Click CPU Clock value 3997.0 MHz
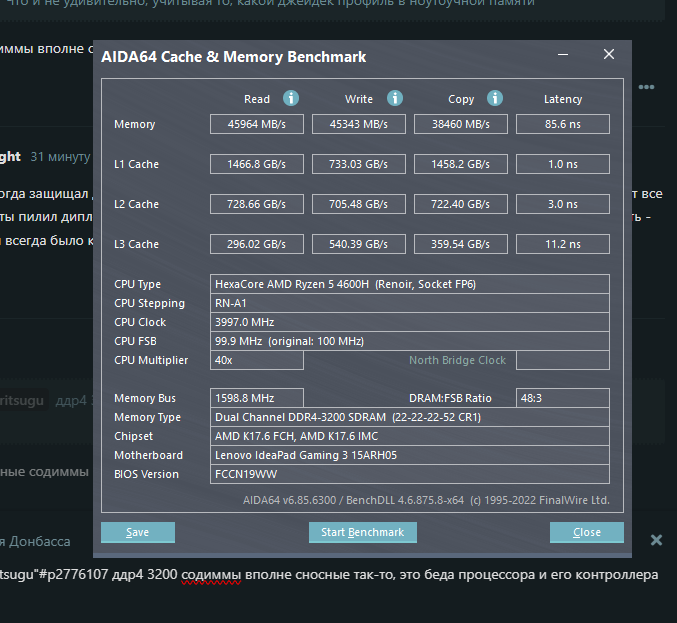Screen dimensions: 677x623 click(410, 322)
